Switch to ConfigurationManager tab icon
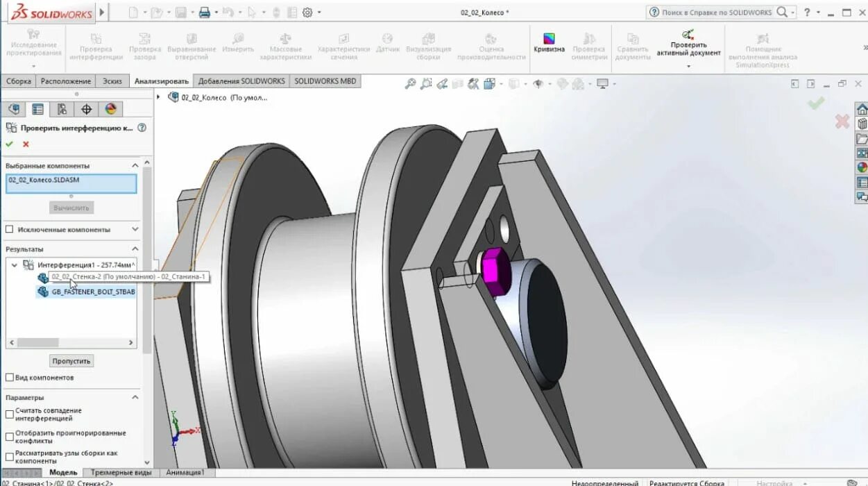This screenshot has height=486, width=868. pos(62,109)
